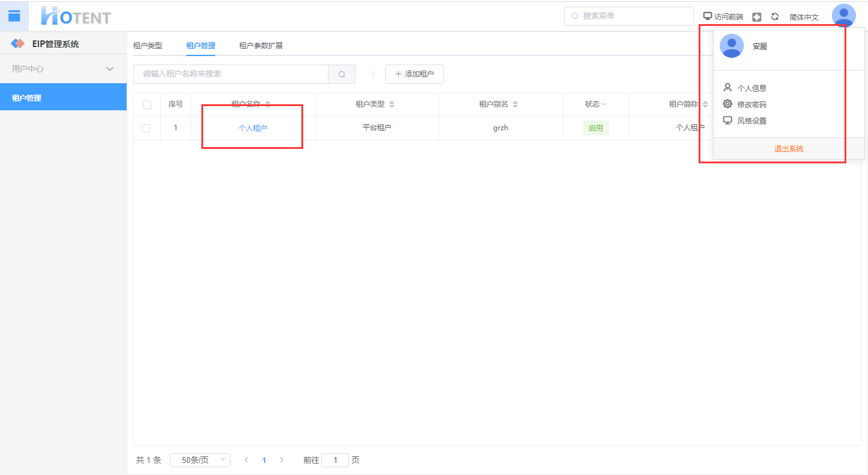Click the tenant name search input field

230,74
